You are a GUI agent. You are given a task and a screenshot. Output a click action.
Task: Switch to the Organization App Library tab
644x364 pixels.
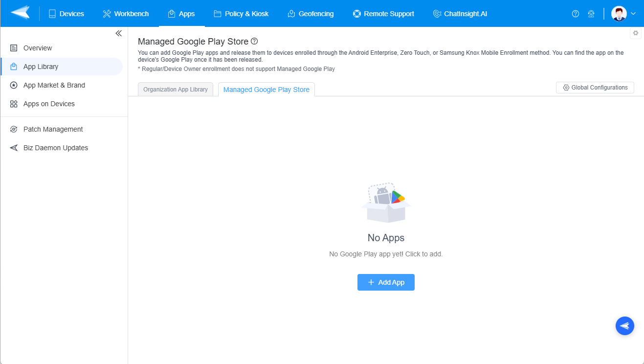175,89
